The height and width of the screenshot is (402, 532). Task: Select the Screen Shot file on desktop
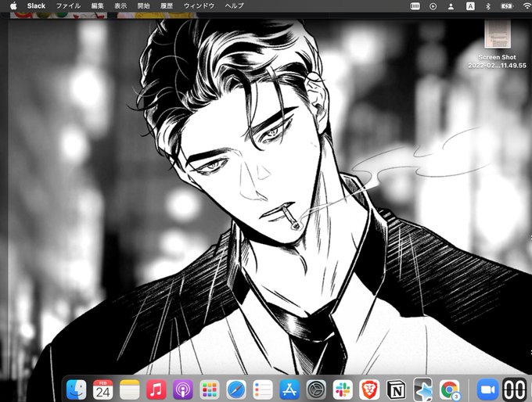[x=498, y=34]
